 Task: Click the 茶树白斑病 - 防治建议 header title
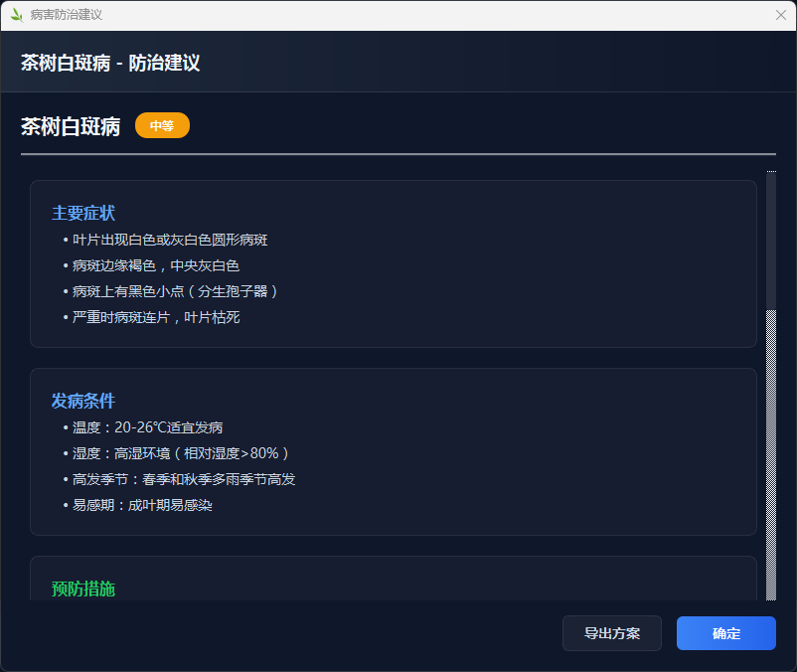tap(110, 63)
